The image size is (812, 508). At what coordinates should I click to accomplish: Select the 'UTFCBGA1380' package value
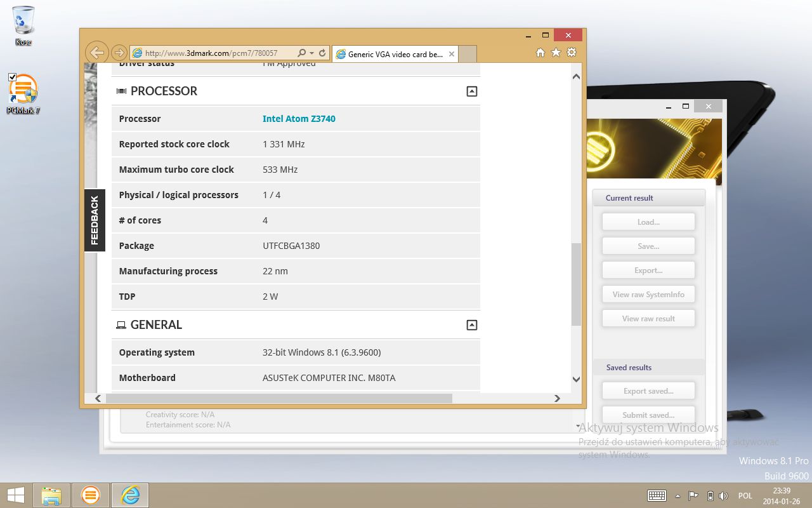pyautogui.click(x=291, y=246)
